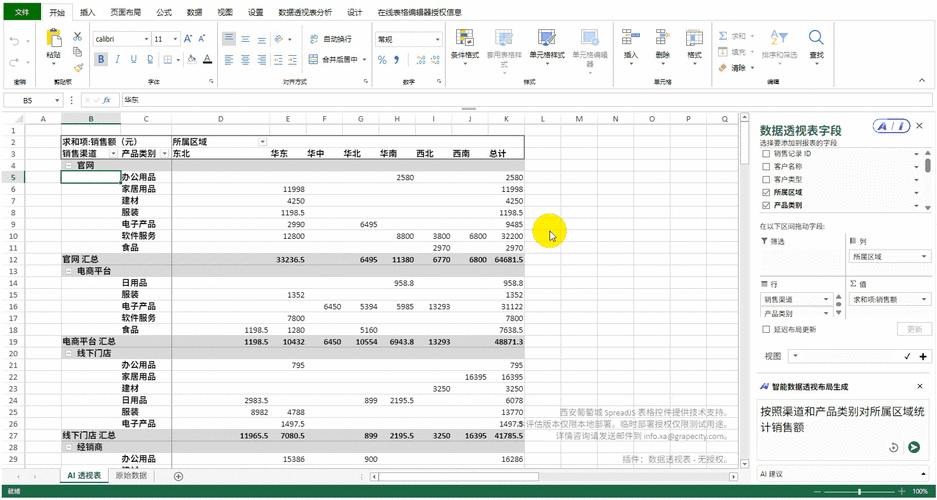
Task: Open the 条件格式 conditional formatting icon
Action: 465,38
